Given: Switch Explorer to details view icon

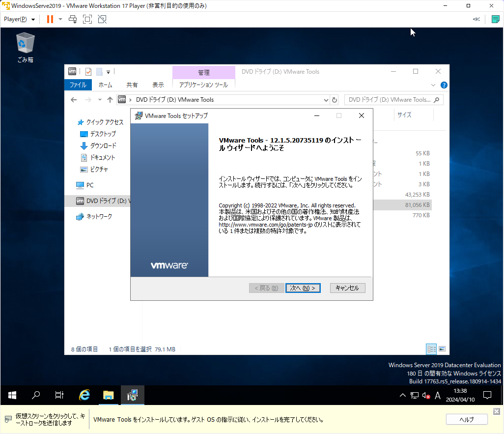Looking at the screenshot, I should tap(431, 349).
